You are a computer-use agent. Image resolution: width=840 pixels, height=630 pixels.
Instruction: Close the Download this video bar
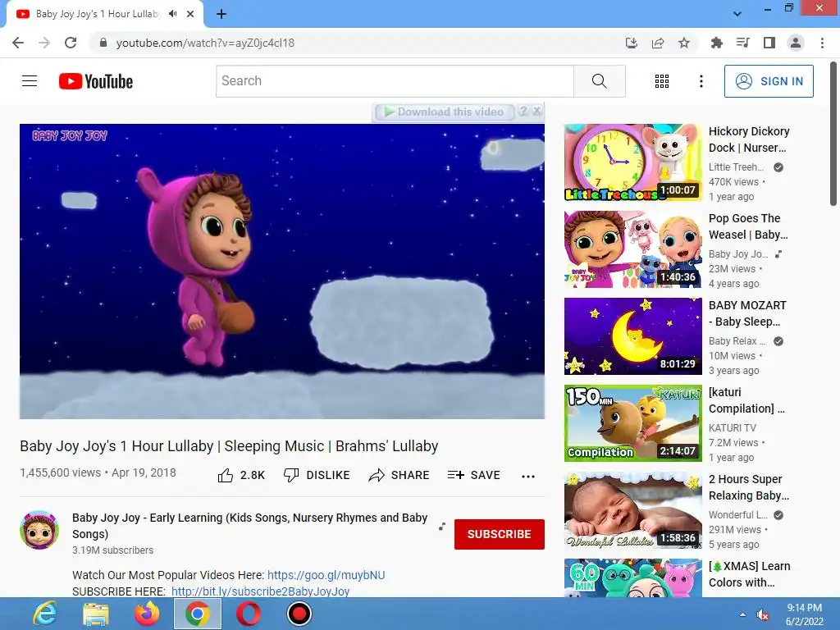click(x=536, y=111)
